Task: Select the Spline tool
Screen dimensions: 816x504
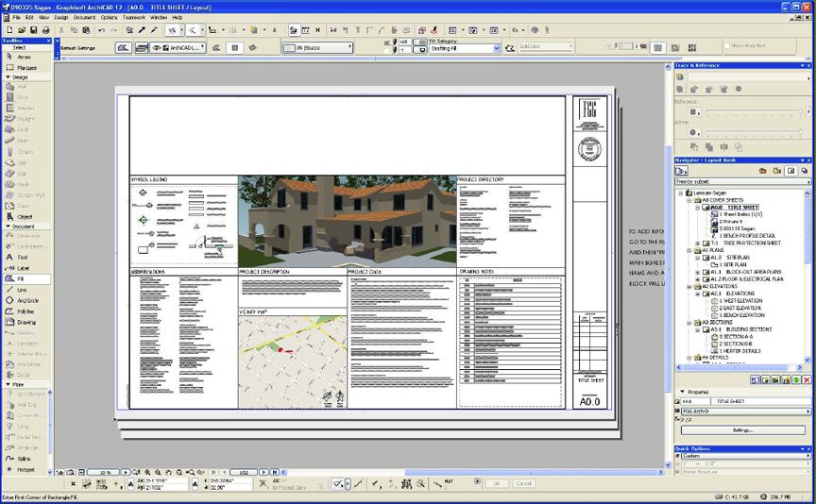Action: point(25,459)
